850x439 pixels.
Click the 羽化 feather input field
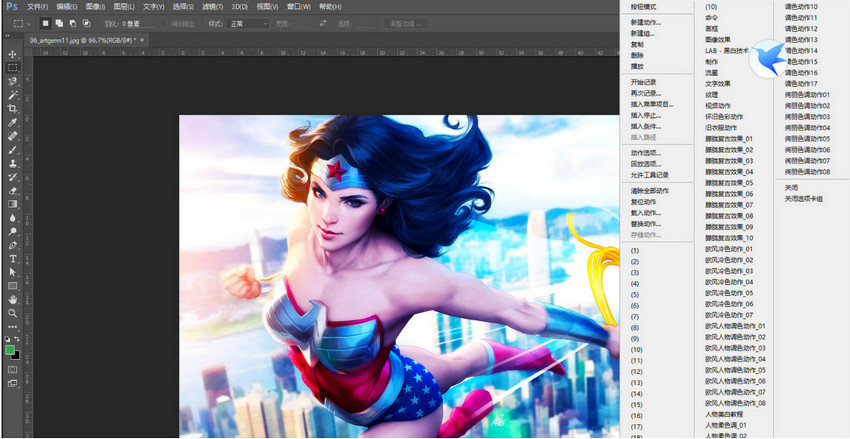(139, 24)
